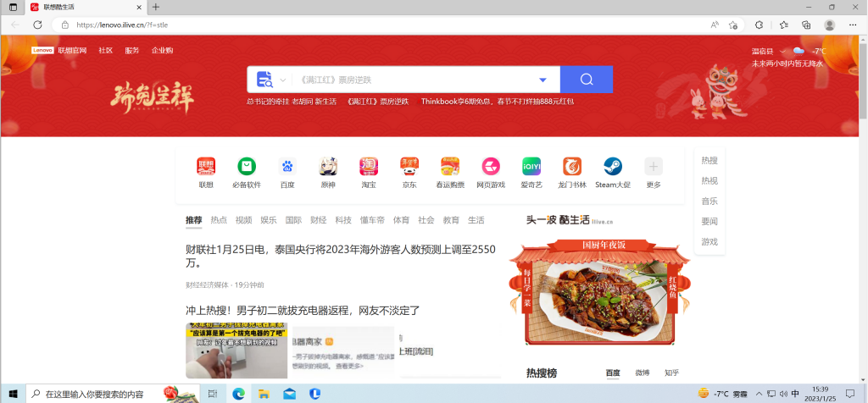Switch to the 懂车帝 news tab
This screenshot has width=868, height=403.
tap(372, 220)
